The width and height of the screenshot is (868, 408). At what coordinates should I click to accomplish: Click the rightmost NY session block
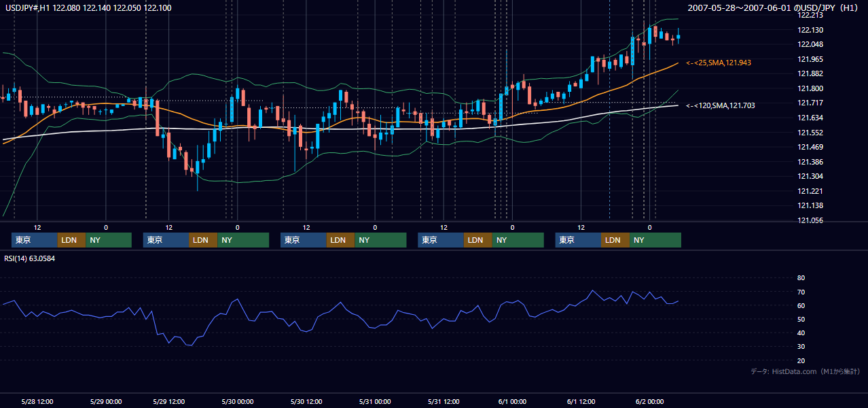pyautogui.click(x=655, y=240)
